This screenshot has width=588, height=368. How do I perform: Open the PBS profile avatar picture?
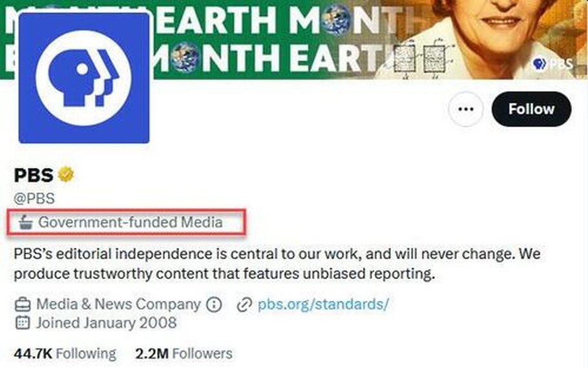point(84,77)
